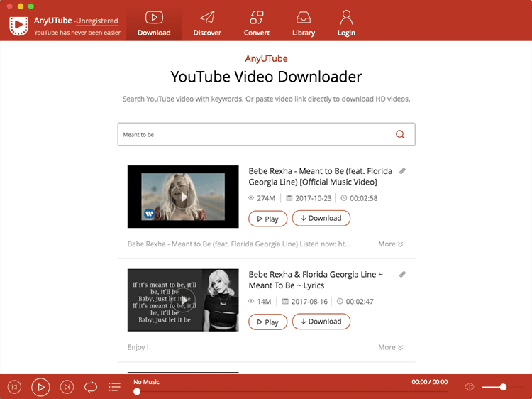This screenshot has width=532, height=399.
Task: Switch to the Discover tab
Action: pyautogui.click(x=207, y=23)
